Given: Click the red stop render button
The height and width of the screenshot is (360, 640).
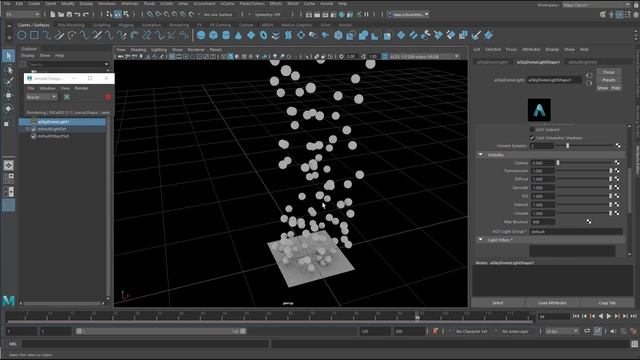Looking at the screenshot, I should (x=108, y=97).
